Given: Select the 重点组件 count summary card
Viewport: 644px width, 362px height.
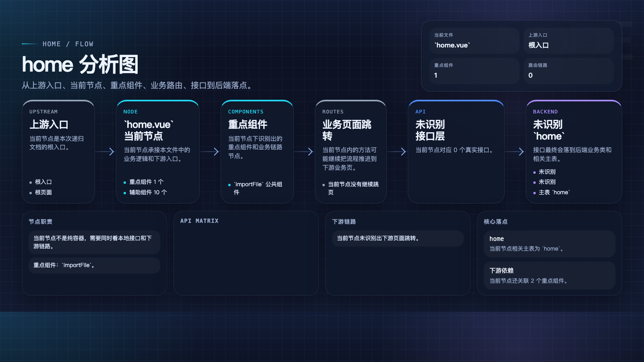Looking at the screenshot, I should (475, 71).
